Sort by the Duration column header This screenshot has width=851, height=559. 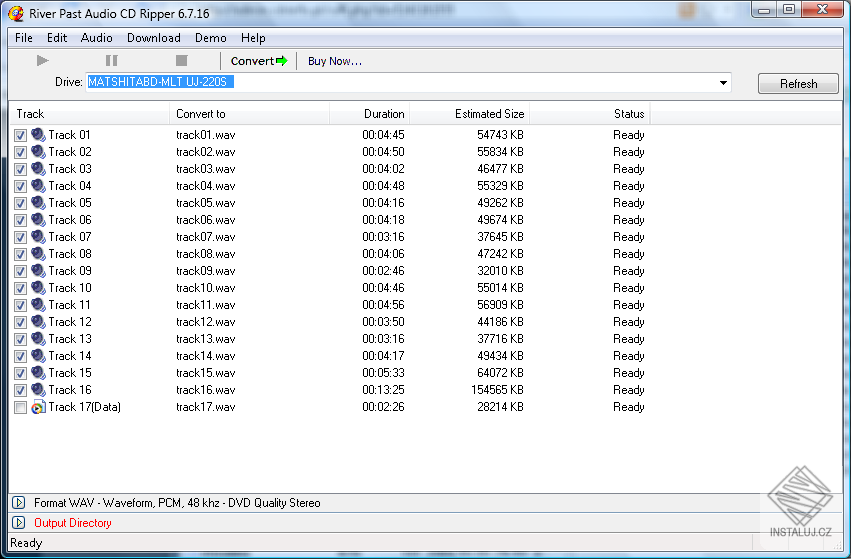tap(370, 114)
